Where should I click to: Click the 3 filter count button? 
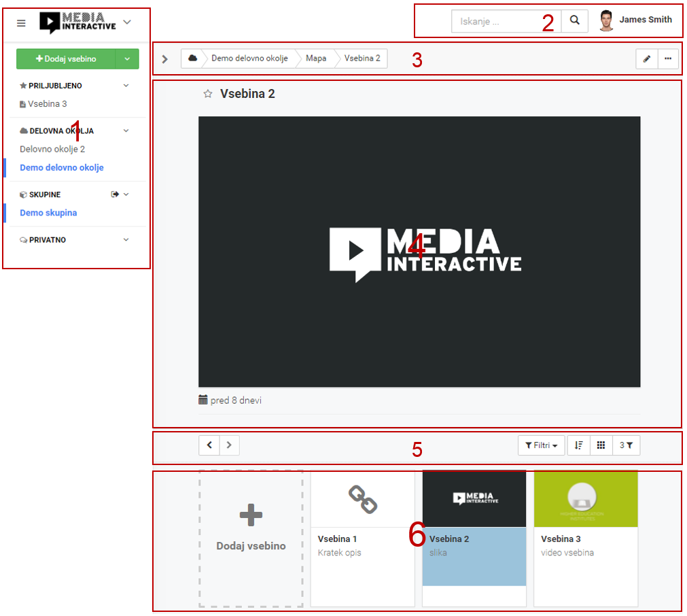point(626,445)
